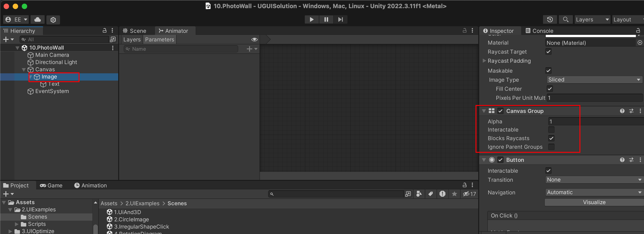Open the Unity Cloud icon
Screen dimensions: 644x234
38,19
